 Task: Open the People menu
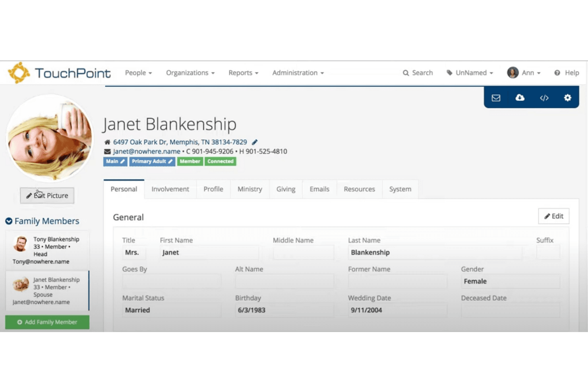coord(138,73)
